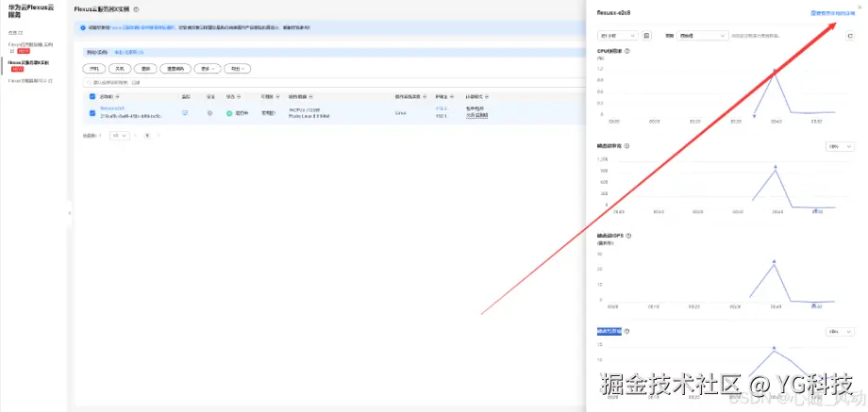The height and width of the screenshot is (412, 868).
Task: Click the peak data point on the IOPS chart
Action: [x=774, y=261]
